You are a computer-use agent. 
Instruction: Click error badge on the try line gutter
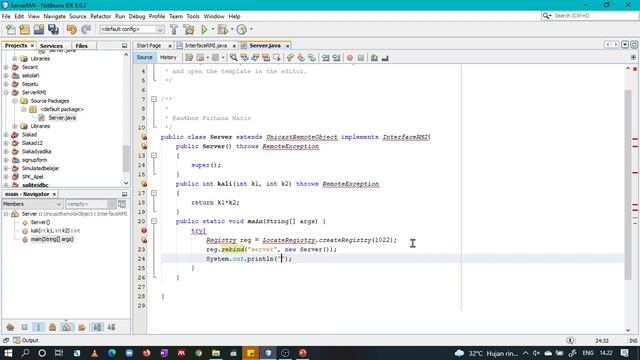pyautogui.click(x=144, y=231)
